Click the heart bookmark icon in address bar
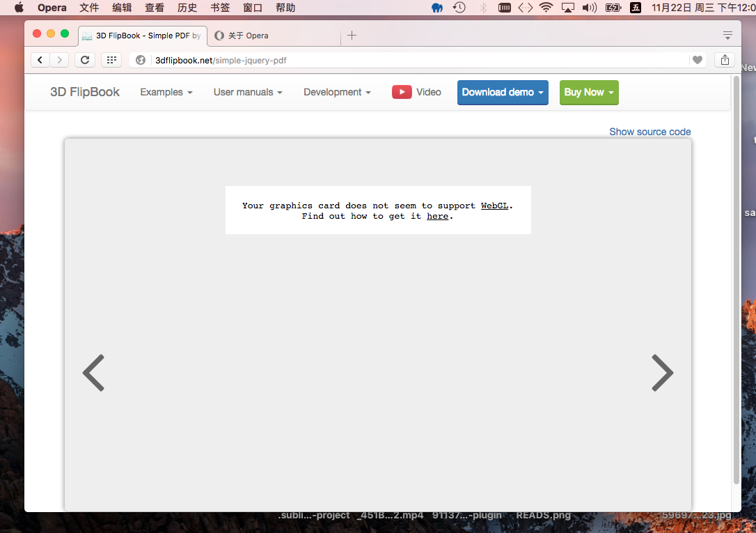This screenshot has height=533, width=756. point(697,60)
